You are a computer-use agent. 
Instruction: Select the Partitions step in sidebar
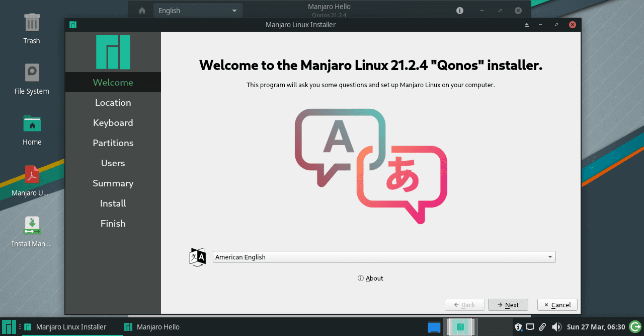coord(113,143)
